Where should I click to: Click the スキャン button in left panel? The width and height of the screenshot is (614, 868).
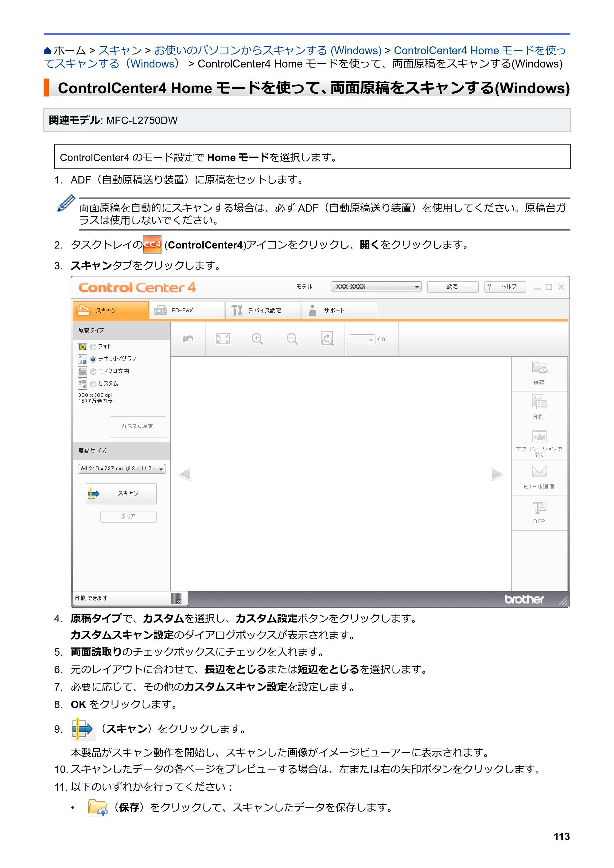click(121, 493)
